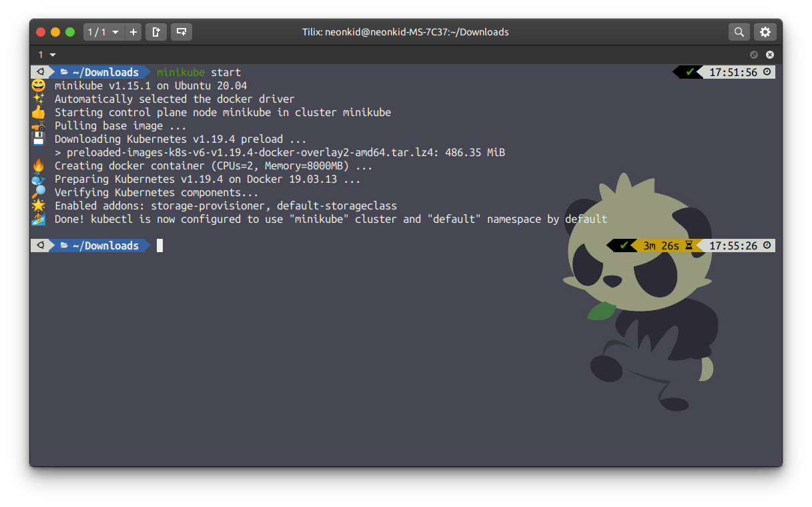Click the magnifier emoji before Verifying Kubernetes

[39, 192]
